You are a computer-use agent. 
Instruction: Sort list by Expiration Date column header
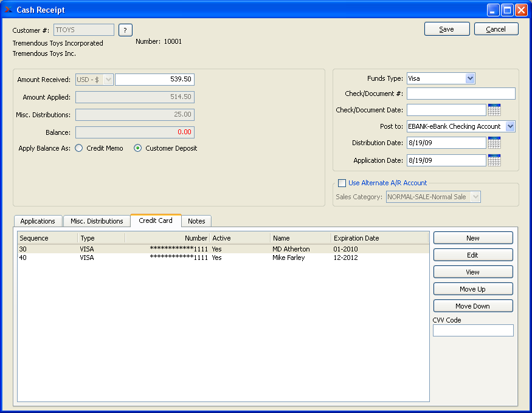356,238
